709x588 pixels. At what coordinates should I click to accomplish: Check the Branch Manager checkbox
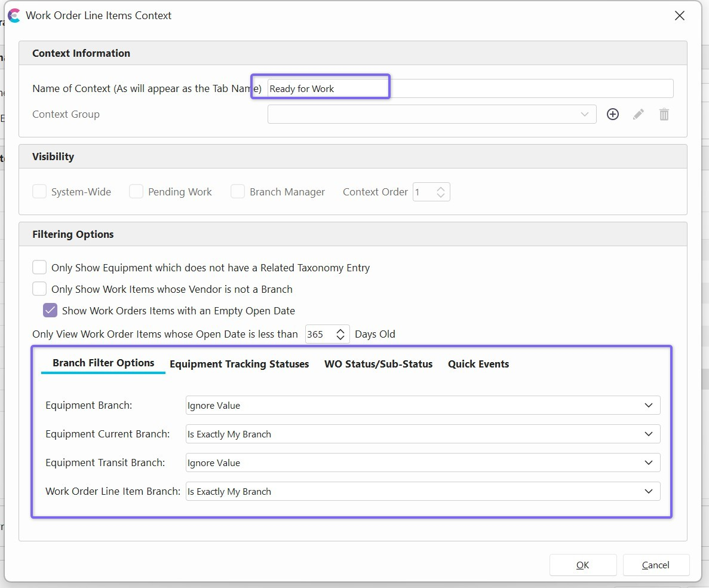tap(238, 192)
